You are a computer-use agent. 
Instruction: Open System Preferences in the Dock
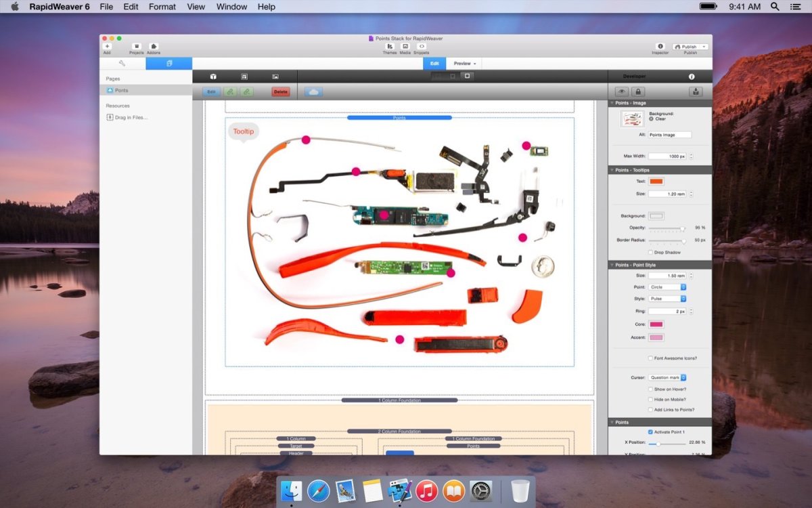coord(481,490)
